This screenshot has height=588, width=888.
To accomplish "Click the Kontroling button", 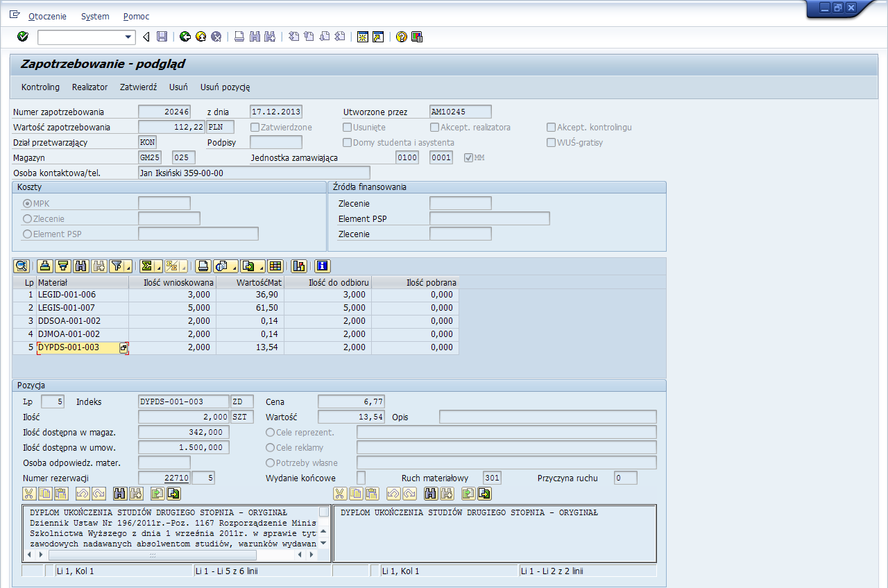I will [x=41, y=87].
